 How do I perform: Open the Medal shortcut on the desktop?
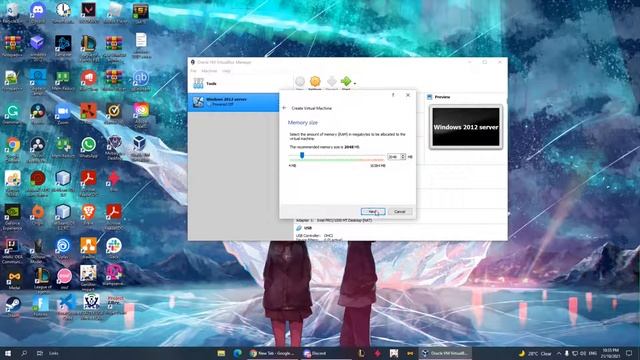point(13,280)
